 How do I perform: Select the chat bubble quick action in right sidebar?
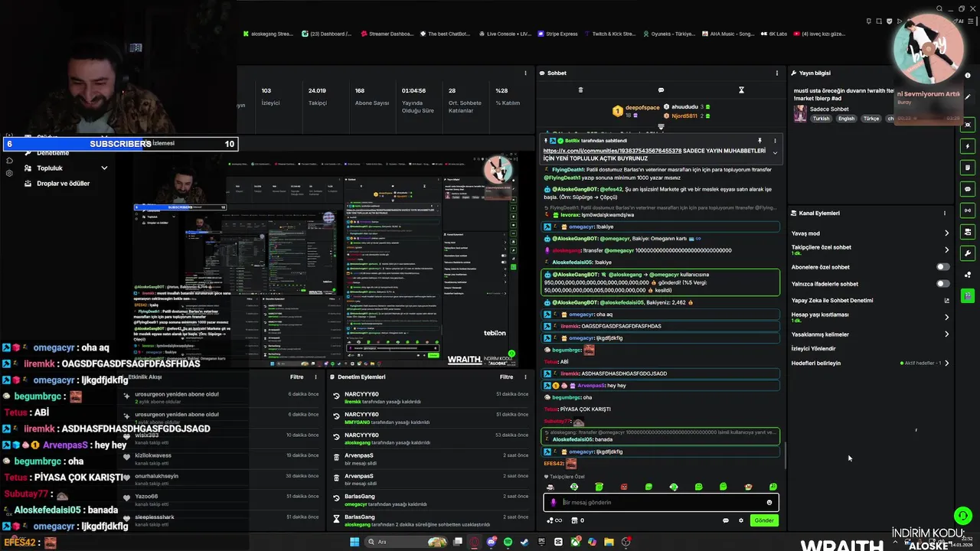click(x=968, y=189)
